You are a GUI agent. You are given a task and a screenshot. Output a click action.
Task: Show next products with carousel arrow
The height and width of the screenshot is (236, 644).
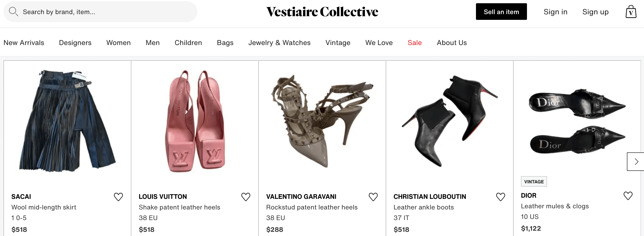coord(636,162)
